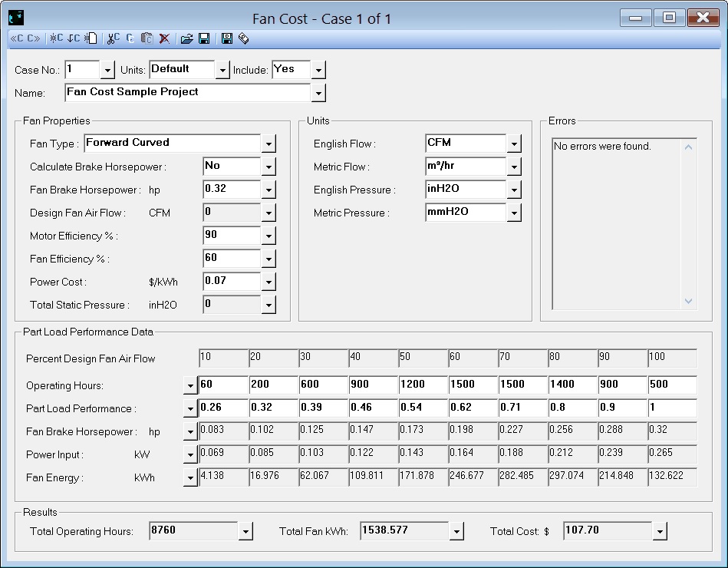Open the Power Input row dropdown

coord(190,454)
